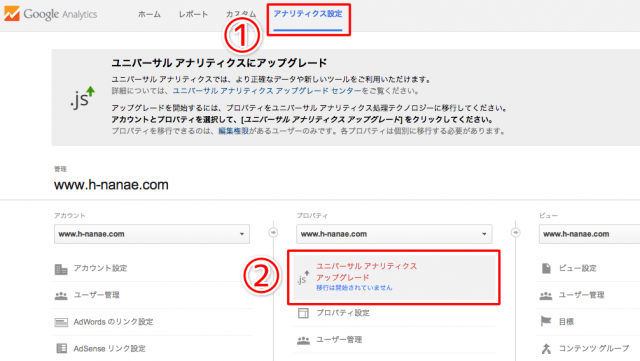Click the AdWords のリンク設定 icon

61,323
